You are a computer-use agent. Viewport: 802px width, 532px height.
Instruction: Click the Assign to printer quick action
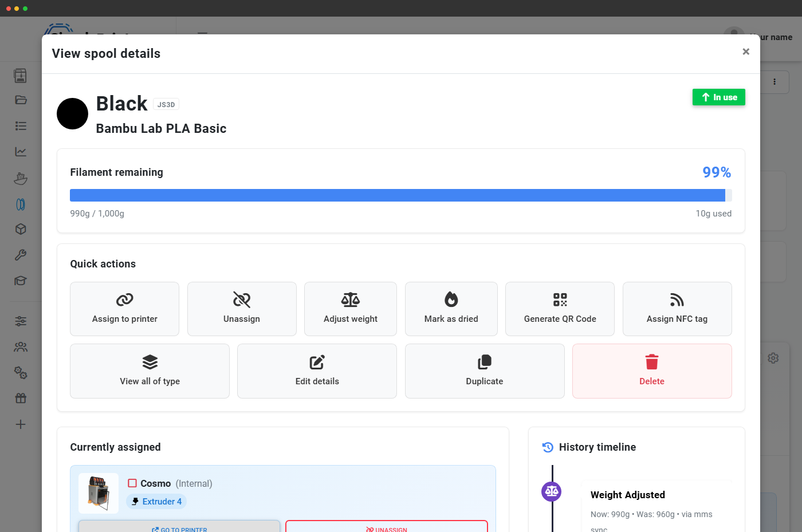coord(124,309)
